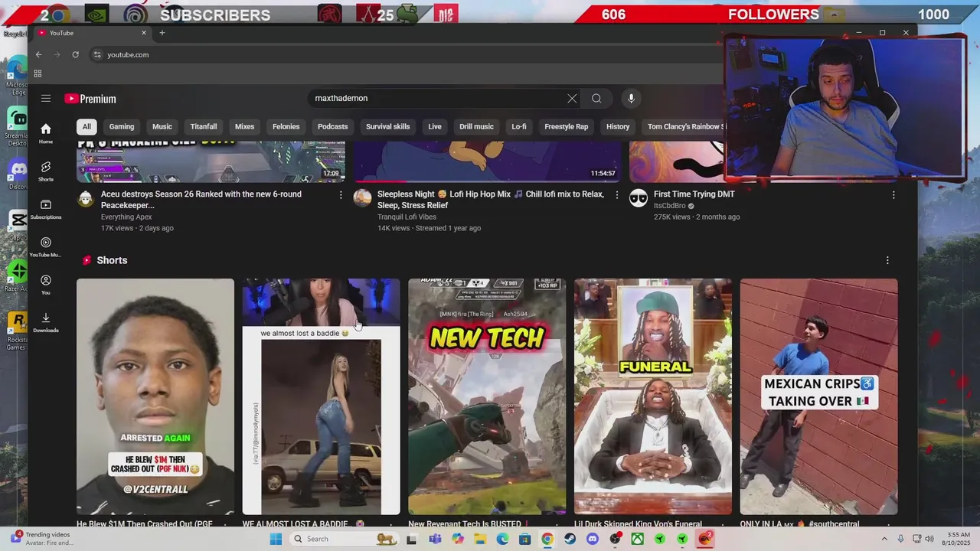Select the History filter chip
Screen dimensions: 980x551
tap(618, 126)
